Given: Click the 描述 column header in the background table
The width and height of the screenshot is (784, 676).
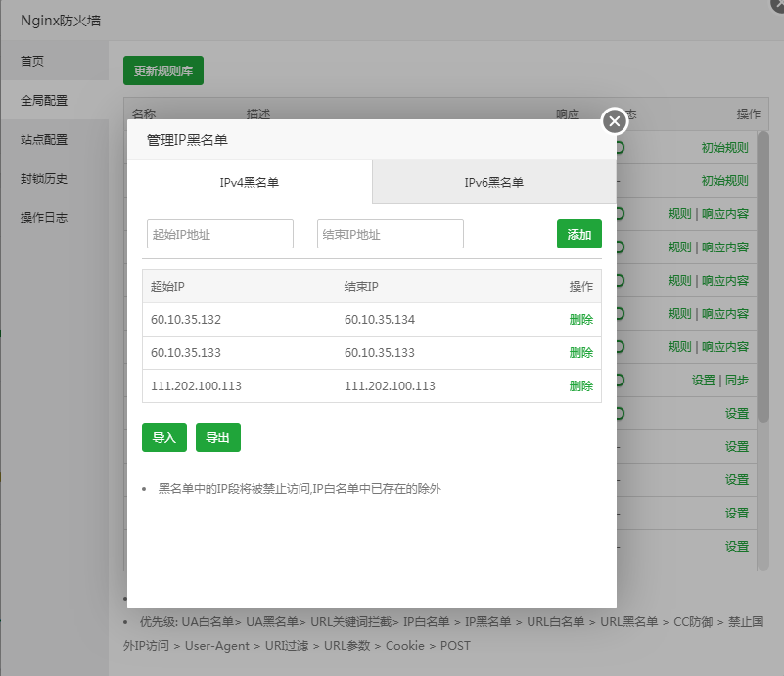Looking at the screenshot, I should click(x=258, y=113).
